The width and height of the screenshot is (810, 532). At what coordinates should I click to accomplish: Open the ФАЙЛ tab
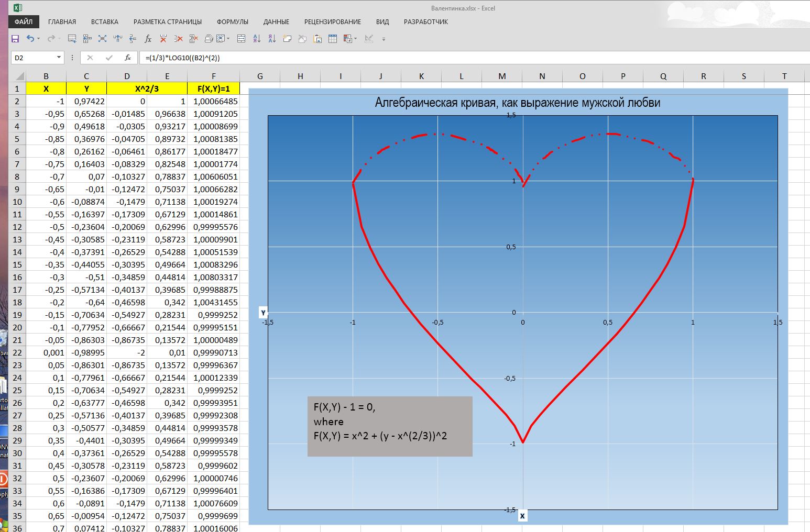[x=24, y=22]
